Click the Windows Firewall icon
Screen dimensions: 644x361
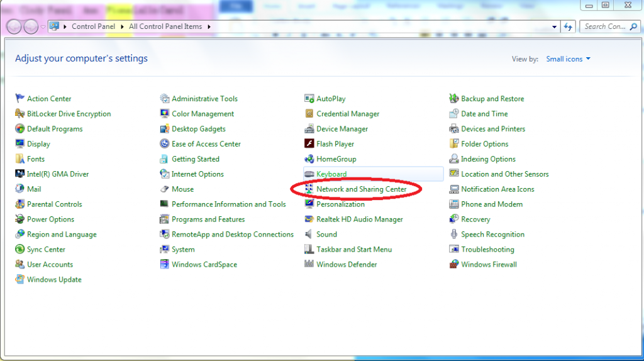click(x=453, y=265)
